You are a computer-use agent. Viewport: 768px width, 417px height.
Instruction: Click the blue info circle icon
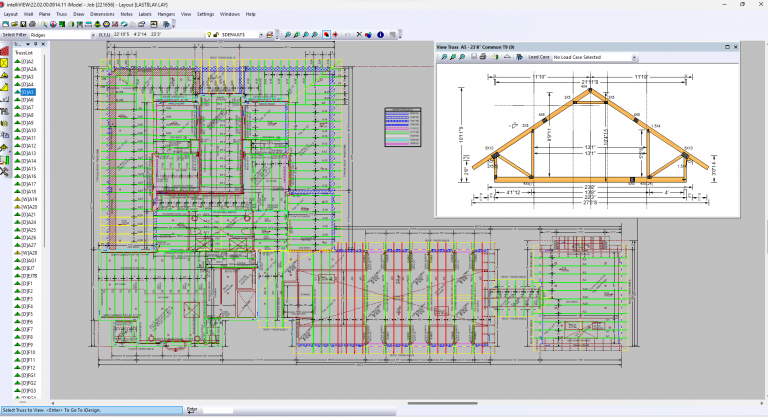tap(381, 35)
